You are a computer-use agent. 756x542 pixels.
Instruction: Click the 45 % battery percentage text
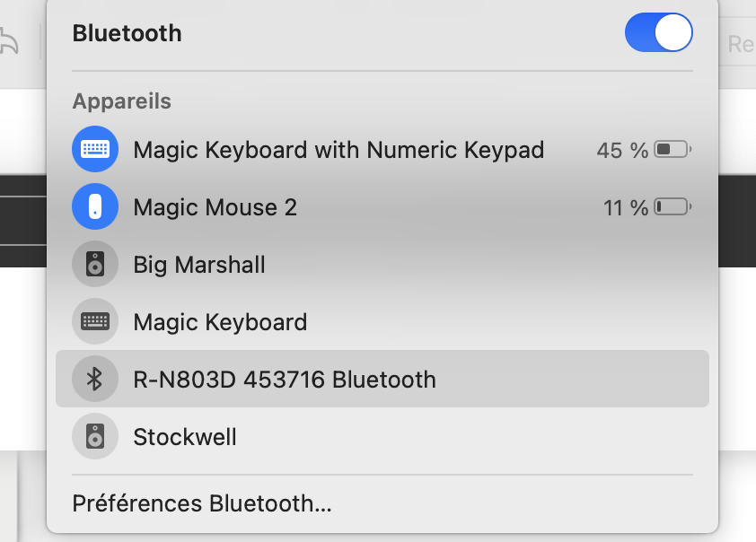coord(621,151)
